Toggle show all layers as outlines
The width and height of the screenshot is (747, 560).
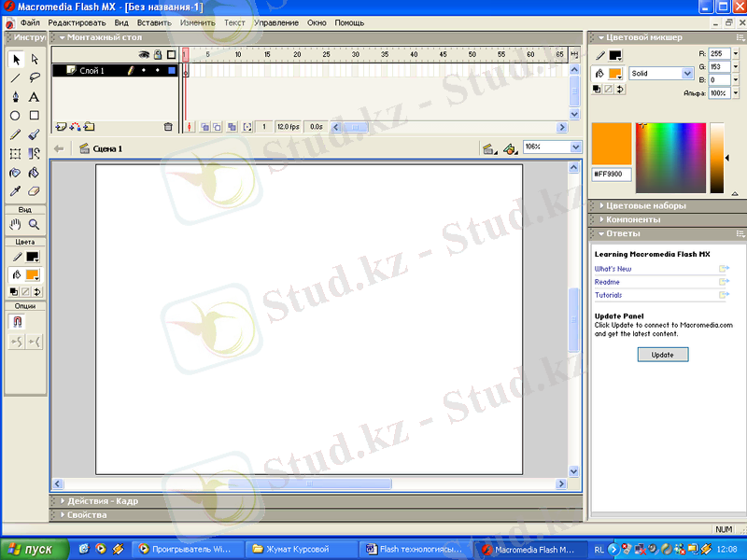tap(171, 55)
